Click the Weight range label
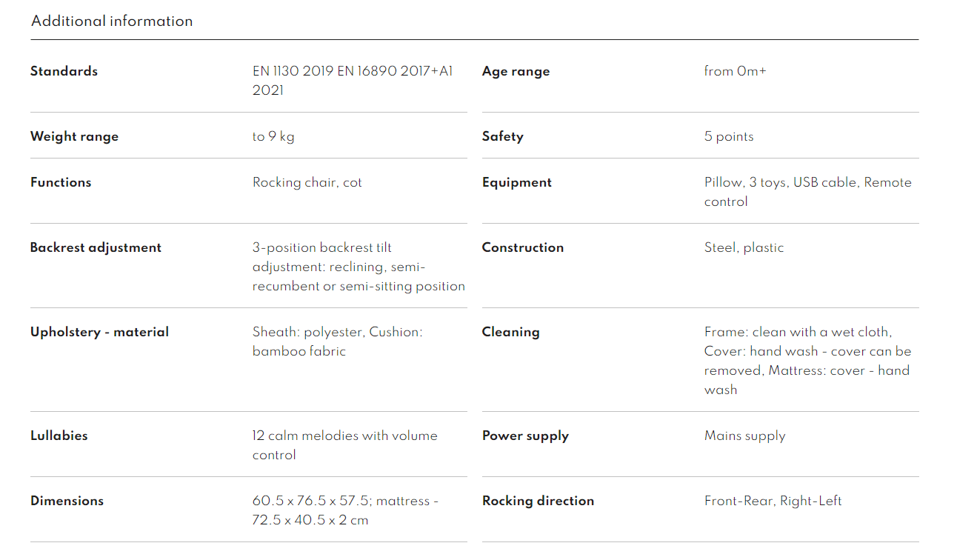This screenshot has height=560, width=957. pos(74,136)
